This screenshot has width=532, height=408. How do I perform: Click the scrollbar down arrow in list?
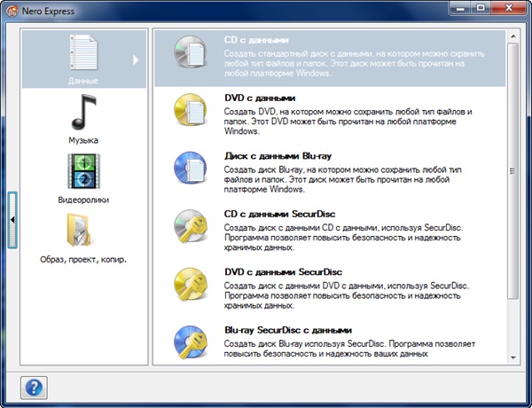click(x=512, y=357)
